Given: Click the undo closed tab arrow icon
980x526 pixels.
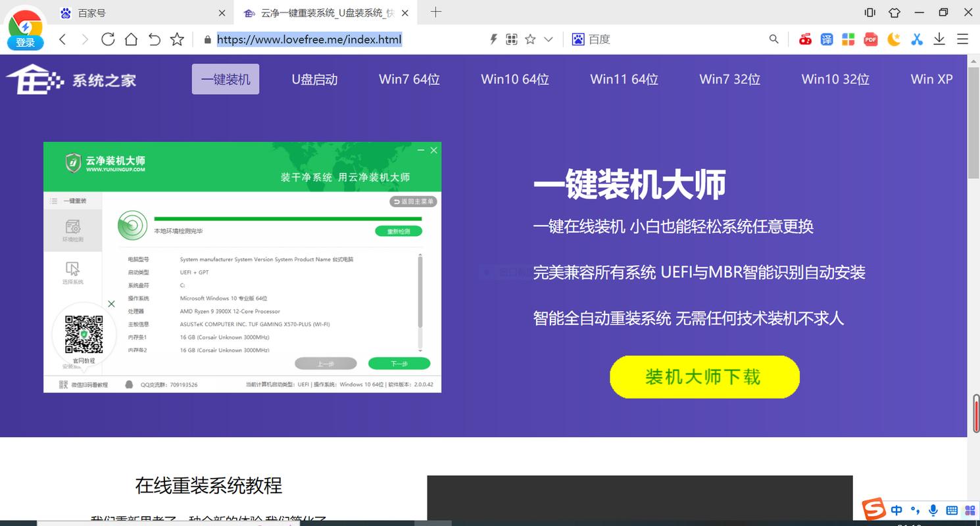Looking at the screenshot, I should coord(154,39).
